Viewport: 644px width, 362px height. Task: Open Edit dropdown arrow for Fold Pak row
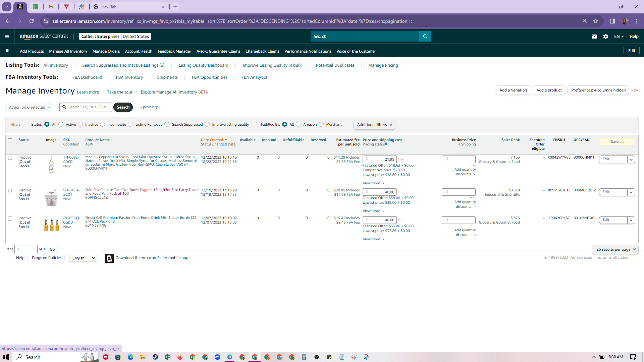(x=631, y=192)
